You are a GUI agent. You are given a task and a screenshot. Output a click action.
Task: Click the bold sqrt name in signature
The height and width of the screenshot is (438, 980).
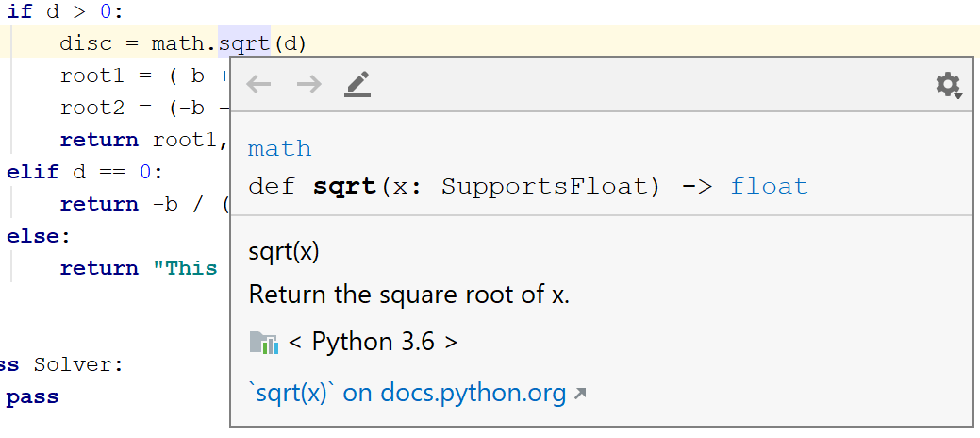coord(344,186)
